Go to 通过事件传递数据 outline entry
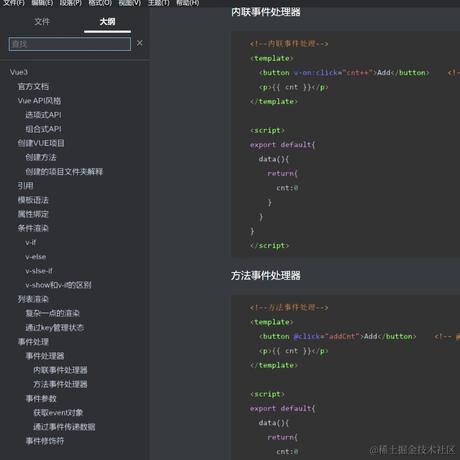The image size is (460, 460). pyautogui.click(x=64, y=427)
